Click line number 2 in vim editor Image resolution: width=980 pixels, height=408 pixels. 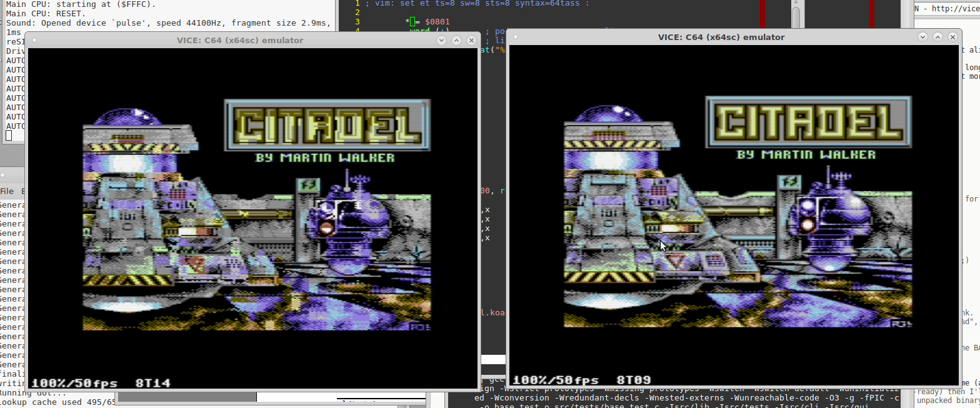(357, 12)
